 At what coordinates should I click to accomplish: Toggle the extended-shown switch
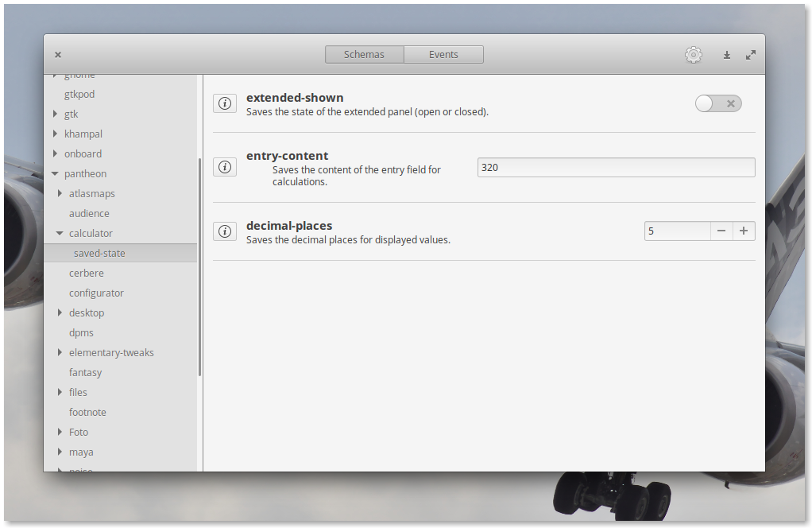coord(718,103)
